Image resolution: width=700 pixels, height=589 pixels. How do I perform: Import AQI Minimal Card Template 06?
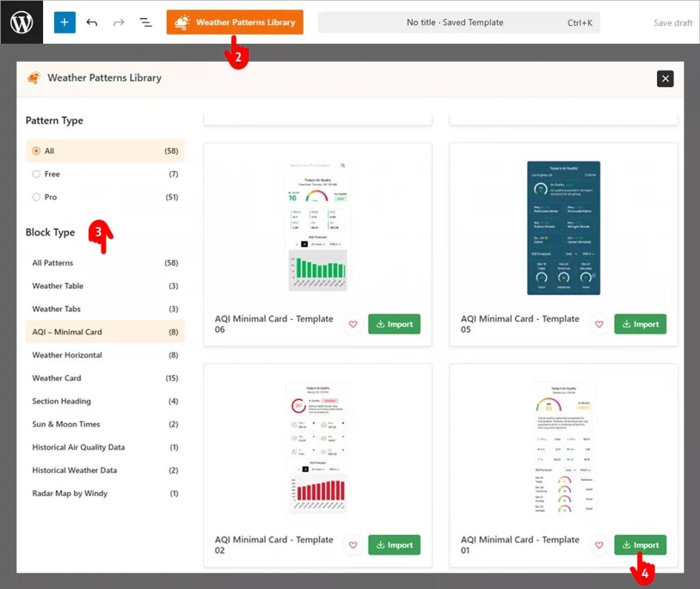coord(394,324)
